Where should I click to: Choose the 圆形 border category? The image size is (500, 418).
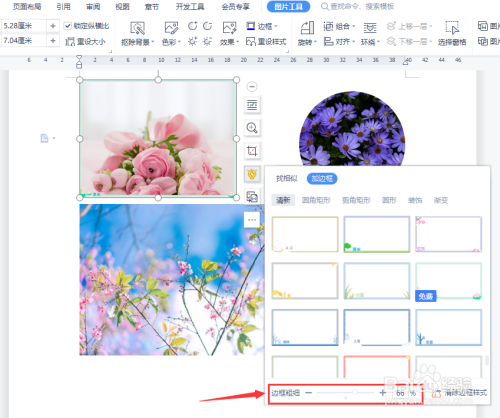click(389, 200)
